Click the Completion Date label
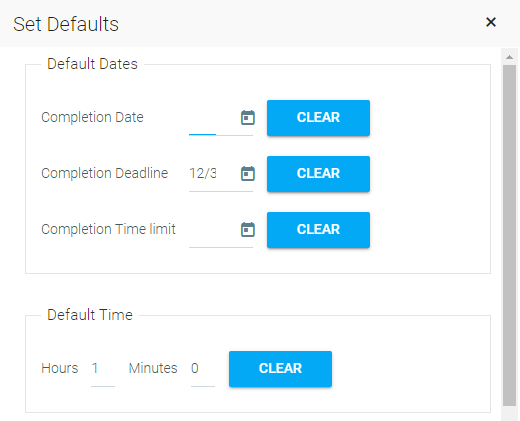Image resolution: width=520 pixels, height=421 pixels. [x=92, y=117]
